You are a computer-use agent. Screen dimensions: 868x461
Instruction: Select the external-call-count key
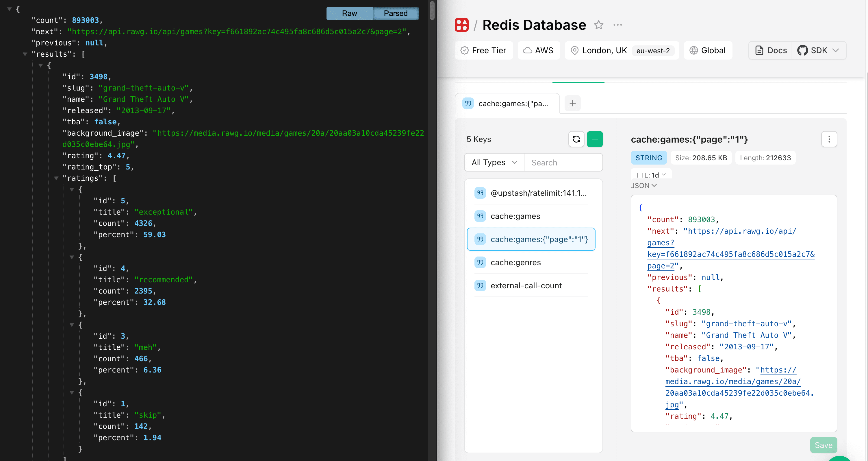(x=526, y=286)
